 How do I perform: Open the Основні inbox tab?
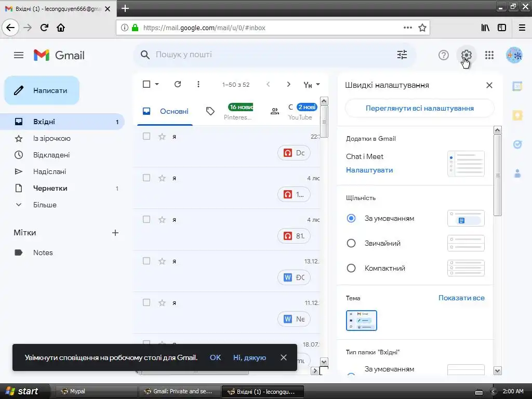click(x=165, y=111)
